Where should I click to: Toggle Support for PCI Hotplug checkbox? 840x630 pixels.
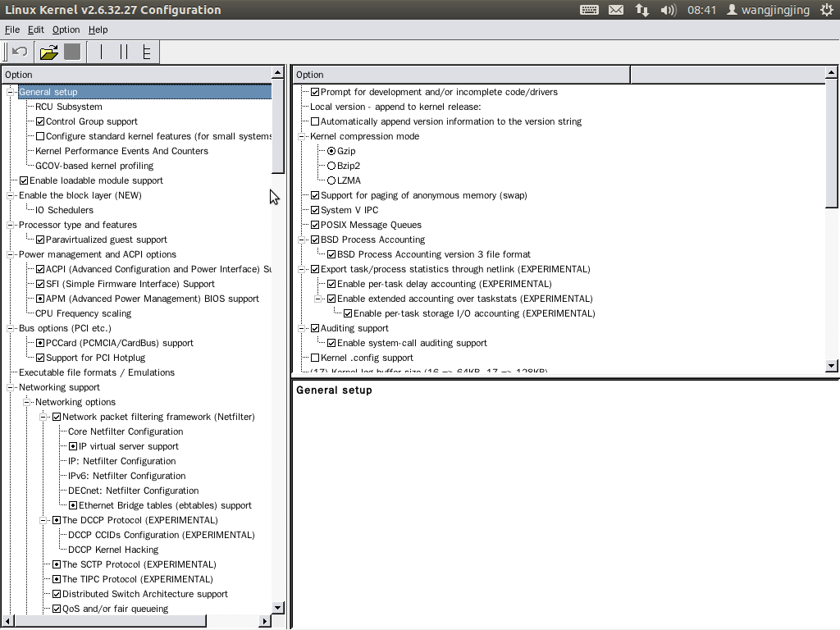coord(40,358)
